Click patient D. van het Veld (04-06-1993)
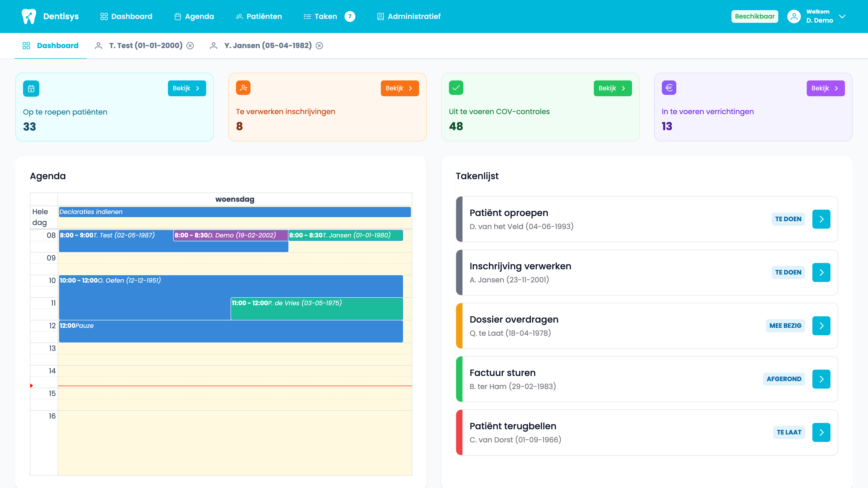Image resolution: width=868 pixels, height=488 pixels. click(x=521, y=226)
